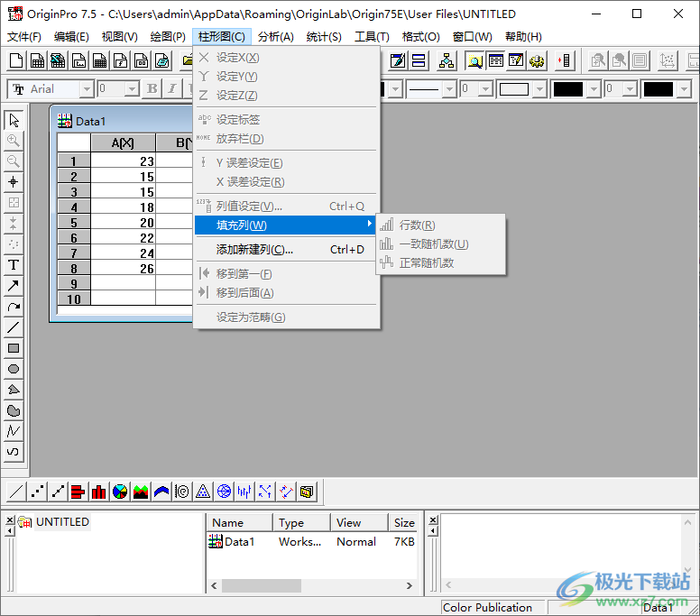Image resolution: width=700 pixels, height=616 pixels.
Task: Click the red Column plot icon
Action: tap(99, 492)
